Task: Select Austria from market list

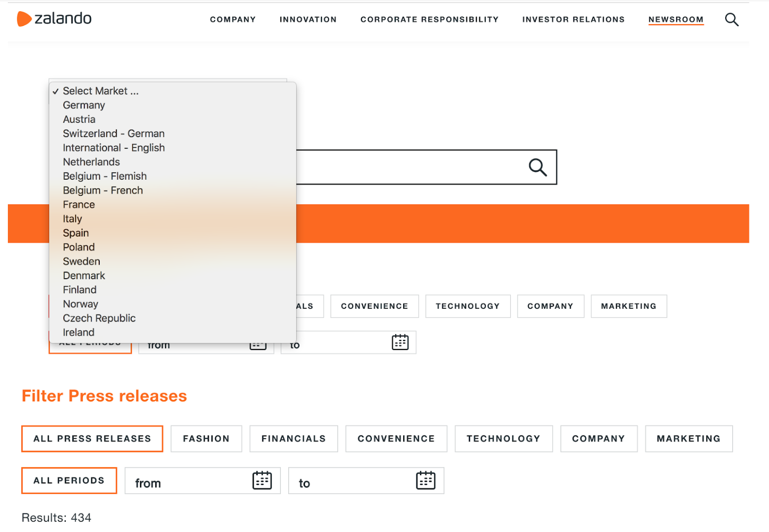Action: pyautogui.click(x=173, y=119)
